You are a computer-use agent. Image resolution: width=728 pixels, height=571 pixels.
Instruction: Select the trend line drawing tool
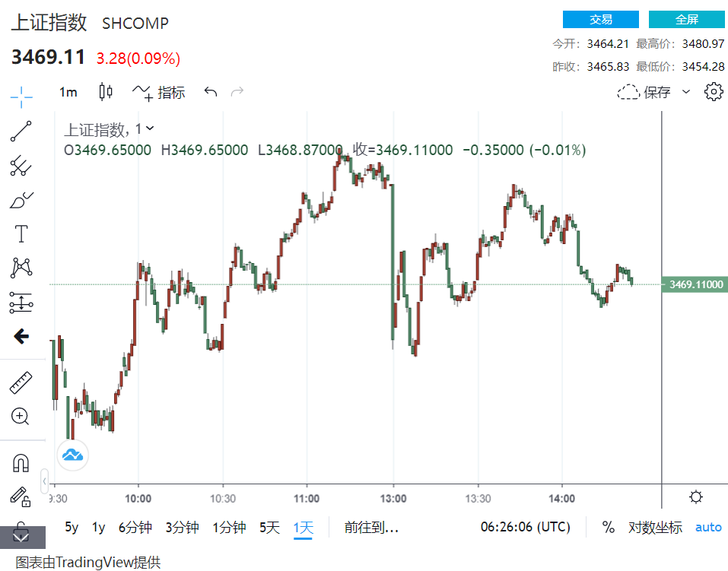coord(21,132)
